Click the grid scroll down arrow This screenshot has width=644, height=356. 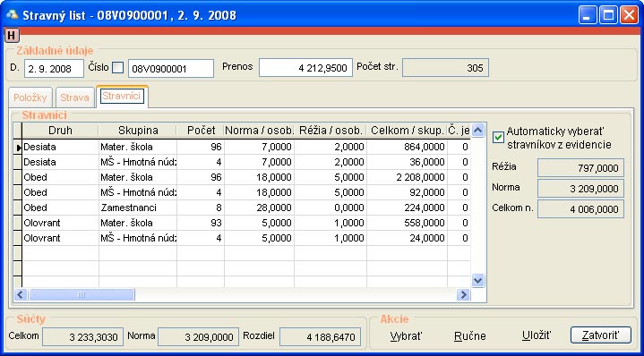(477, 281)
